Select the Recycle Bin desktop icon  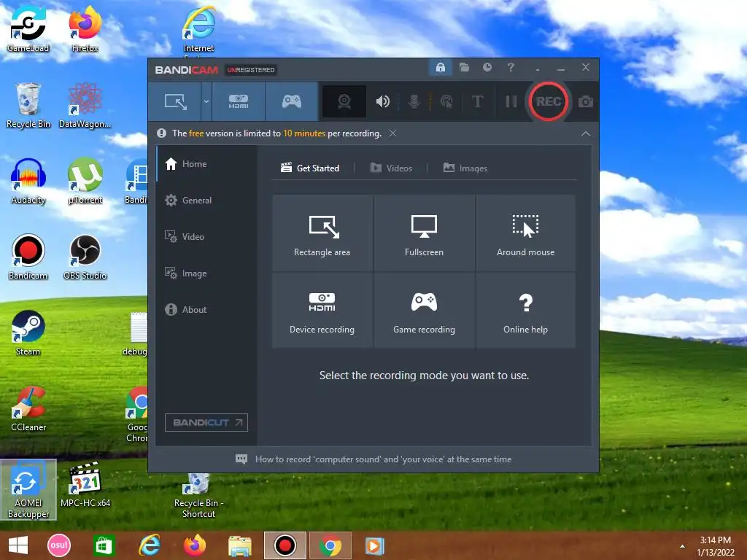click(x=28, y=105)
